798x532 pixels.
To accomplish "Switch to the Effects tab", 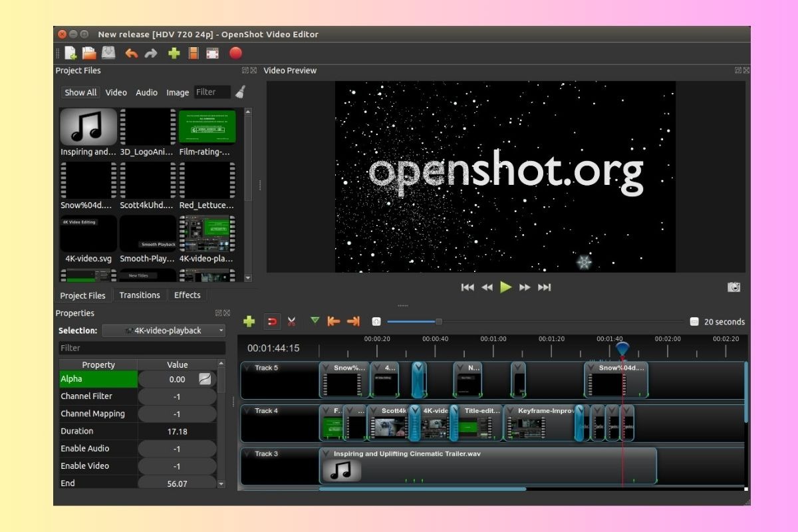I will (x=188, y=295).
